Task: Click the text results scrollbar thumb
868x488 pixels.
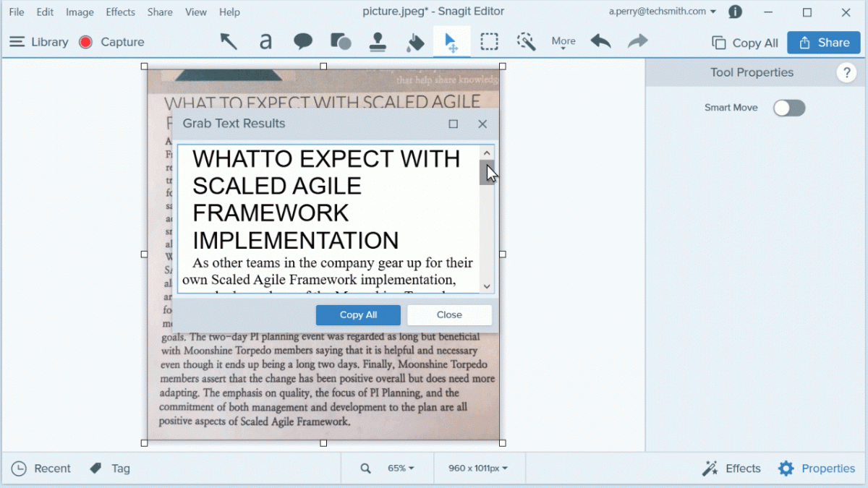Action: (x=487, y=172)
